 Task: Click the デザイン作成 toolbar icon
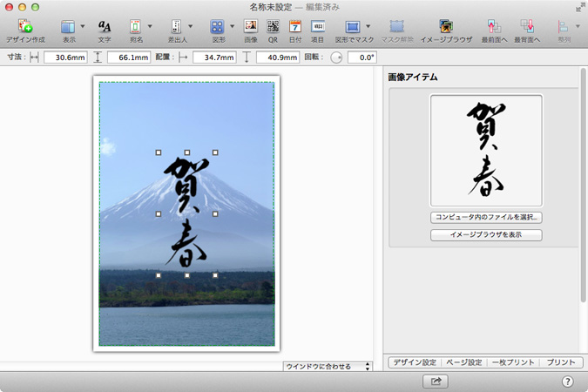25,27
